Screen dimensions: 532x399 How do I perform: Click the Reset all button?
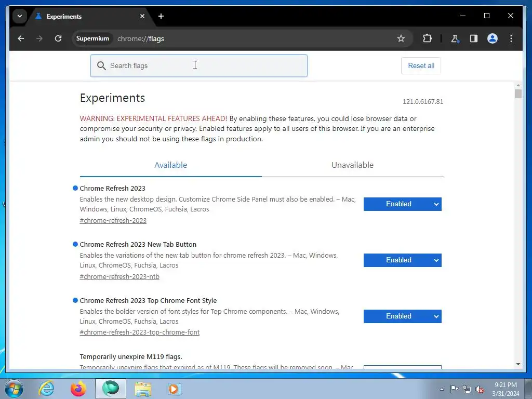coord(421,66)
